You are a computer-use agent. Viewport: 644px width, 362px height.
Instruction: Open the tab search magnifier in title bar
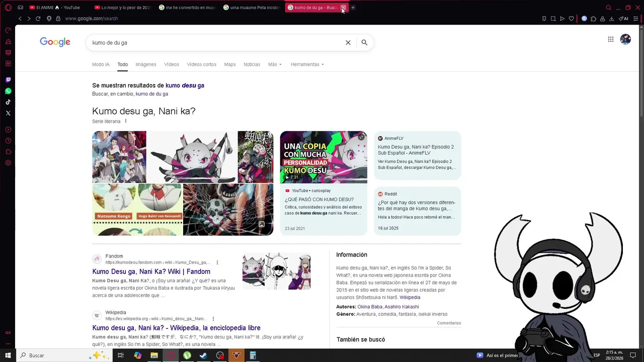tap(608, 8)
